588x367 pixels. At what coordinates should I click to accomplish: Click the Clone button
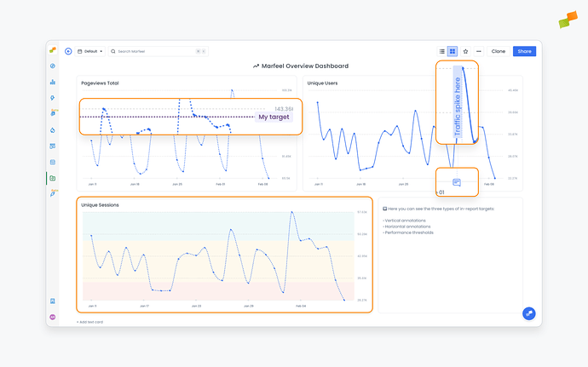499,51
